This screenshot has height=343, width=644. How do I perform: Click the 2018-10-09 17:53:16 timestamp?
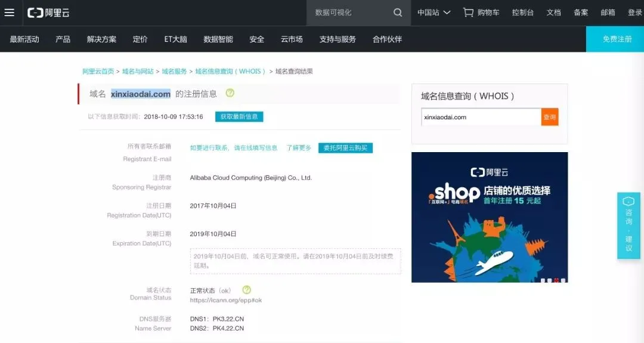174,117
